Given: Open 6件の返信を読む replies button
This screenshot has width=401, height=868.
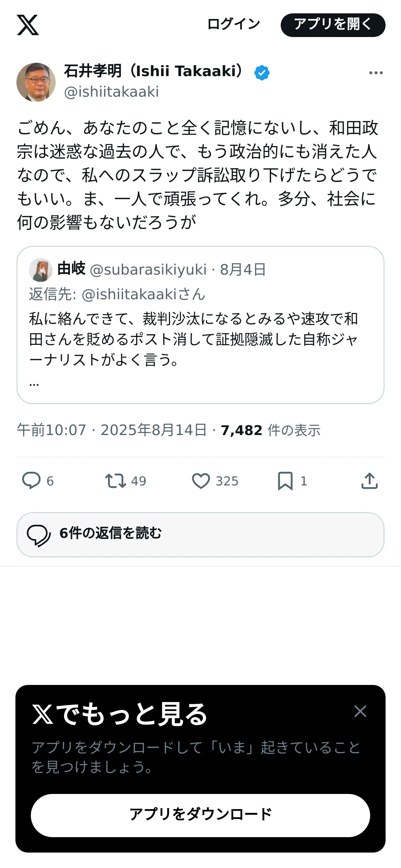Looking at the screenshot, I should point(200,534).
